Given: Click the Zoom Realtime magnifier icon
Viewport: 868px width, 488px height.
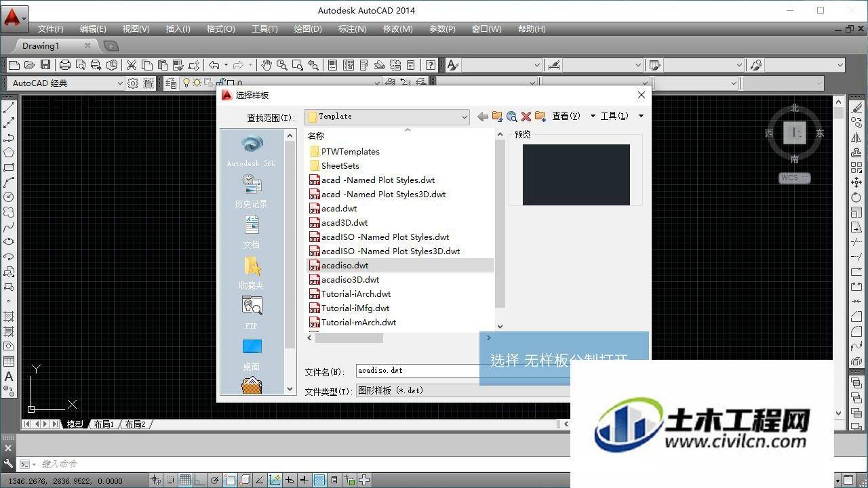Looking at the screenshot, I should coord(282,65).
